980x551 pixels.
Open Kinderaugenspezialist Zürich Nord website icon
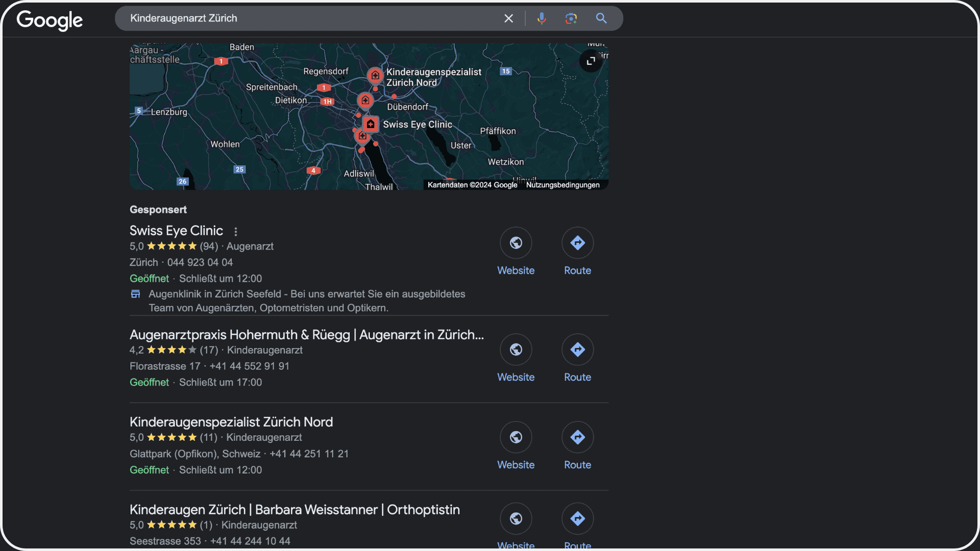click(x=516, y=437)
